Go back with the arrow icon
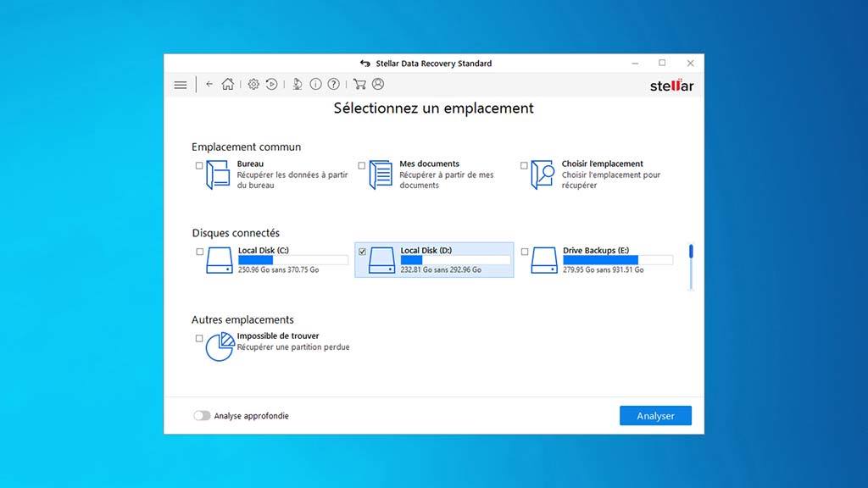The image size is (868, 488). (209, 84)
